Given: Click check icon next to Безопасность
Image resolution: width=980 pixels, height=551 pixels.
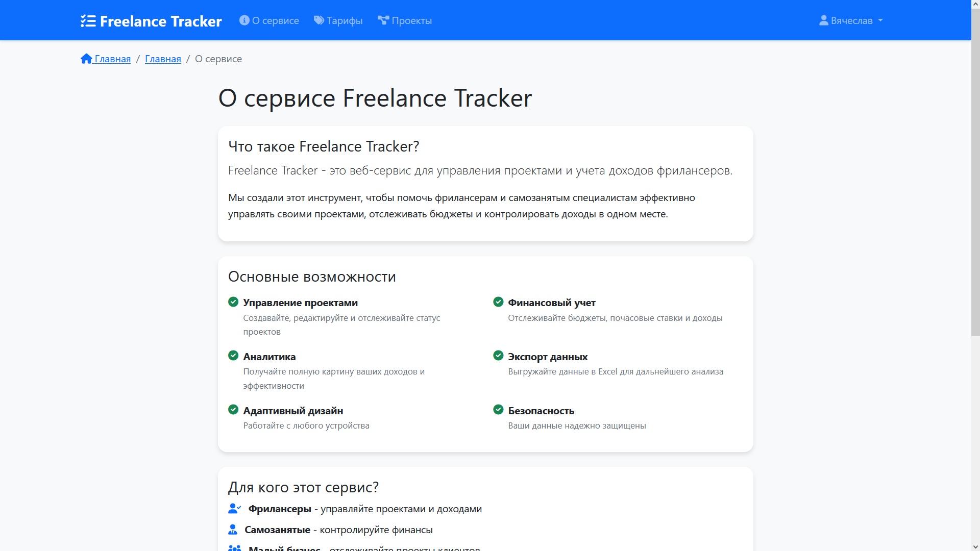Looking at the screenshot, I should point(498,410).
